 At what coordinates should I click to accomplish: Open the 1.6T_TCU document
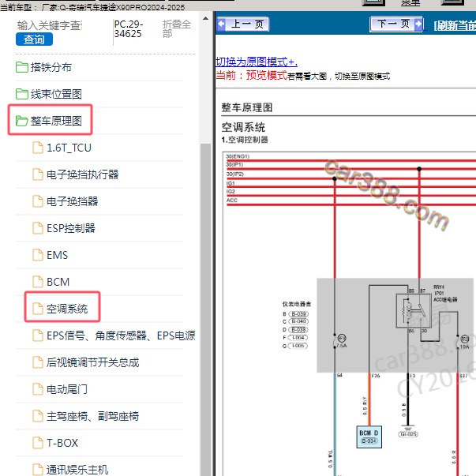pos(69,148)
